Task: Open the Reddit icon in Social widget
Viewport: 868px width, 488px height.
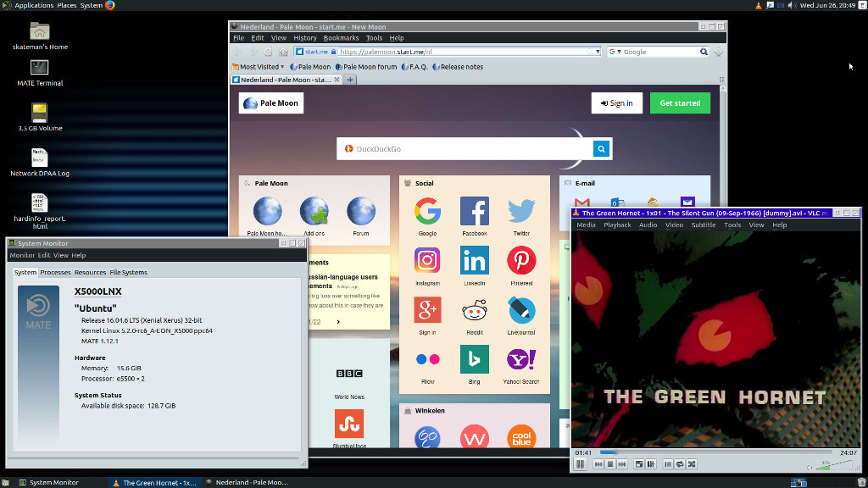Action: pyautogui.click(x=475, y=310)
